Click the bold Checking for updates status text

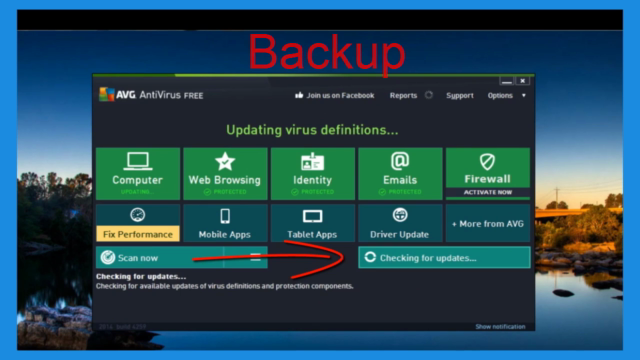pyautogui.click(x=141, y=276)
